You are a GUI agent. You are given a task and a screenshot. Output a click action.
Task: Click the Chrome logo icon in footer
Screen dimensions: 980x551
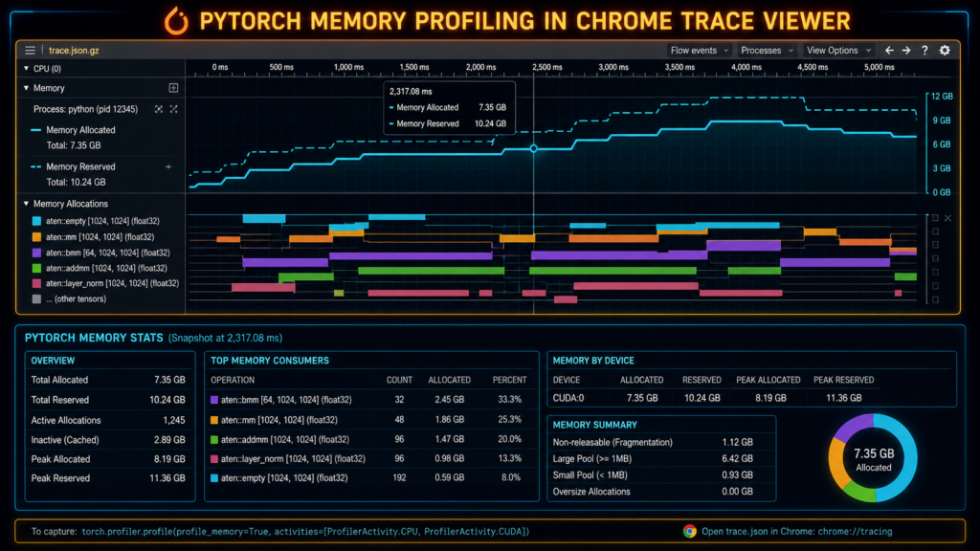[x=689, y=531]
